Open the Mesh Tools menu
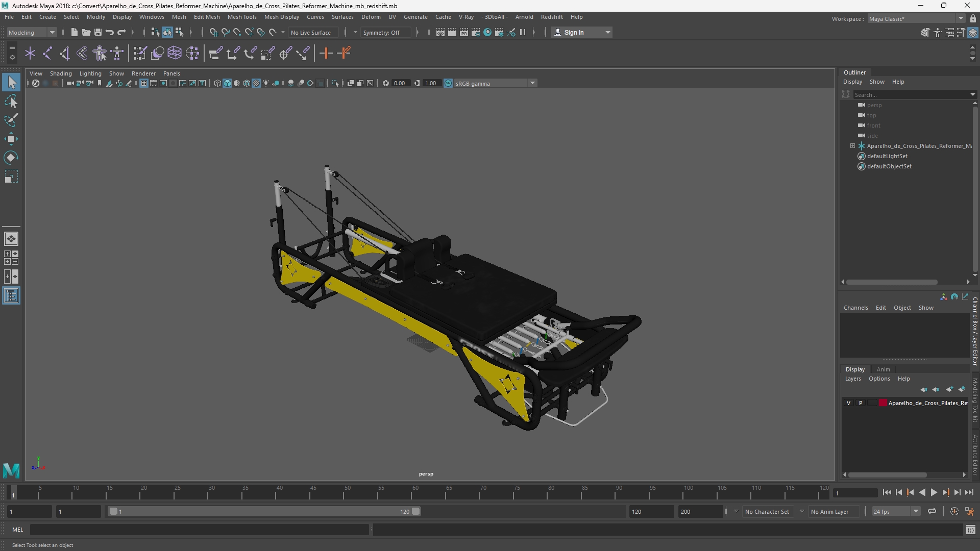Viewport: 980px width, 551px height. pyautogui.click(x=242, y=17)
